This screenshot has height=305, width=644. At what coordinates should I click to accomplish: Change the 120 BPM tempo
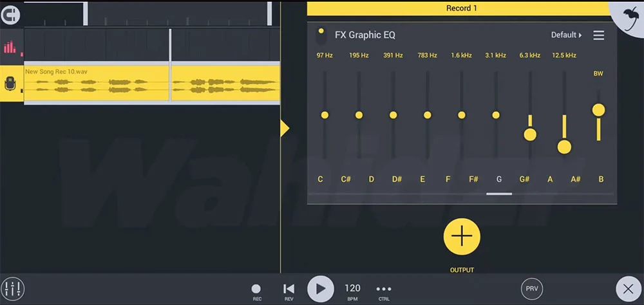[x=352, y=292]
